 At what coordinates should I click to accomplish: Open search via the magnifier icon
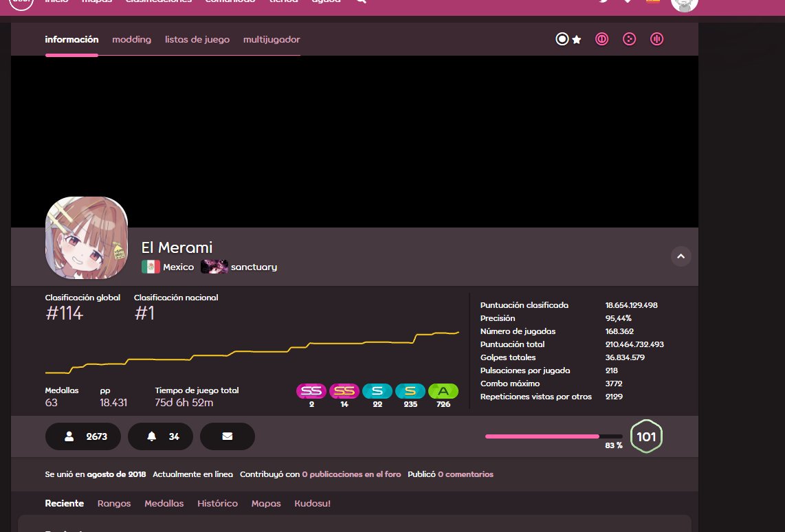coord(360,2)
